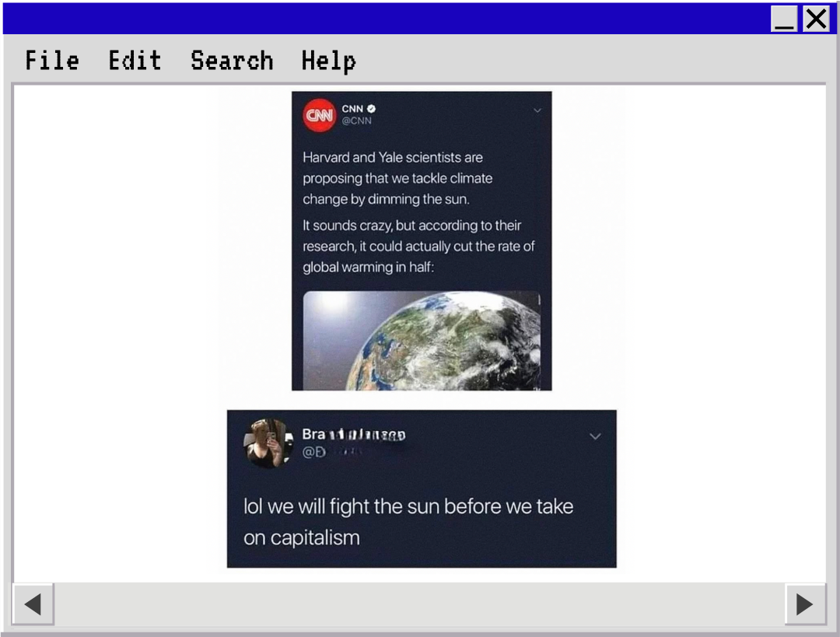The width and height of the screenshot is (840, 637).
Task: Expand the reply tweet options chevron
Action: point(595,436)
